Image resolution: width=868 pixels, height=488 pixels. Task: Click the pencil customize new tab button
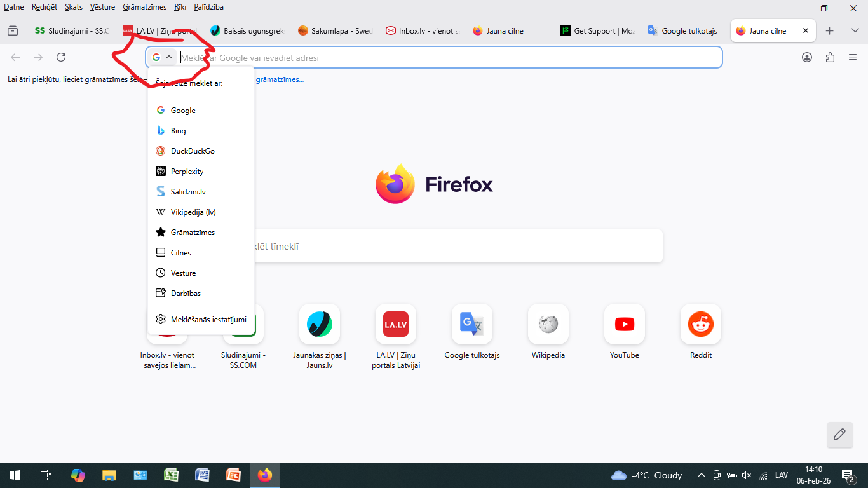[x=839, y=435]
